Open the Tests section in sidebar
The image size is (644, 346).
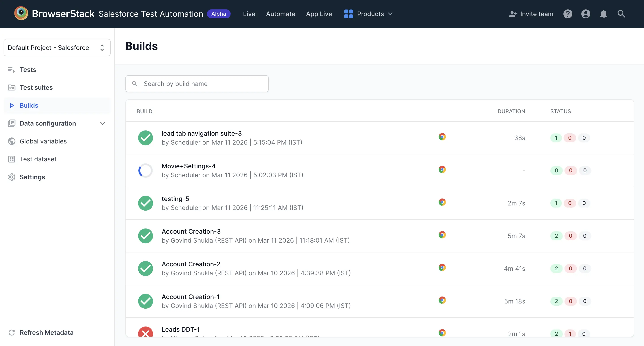click(28, 70)
